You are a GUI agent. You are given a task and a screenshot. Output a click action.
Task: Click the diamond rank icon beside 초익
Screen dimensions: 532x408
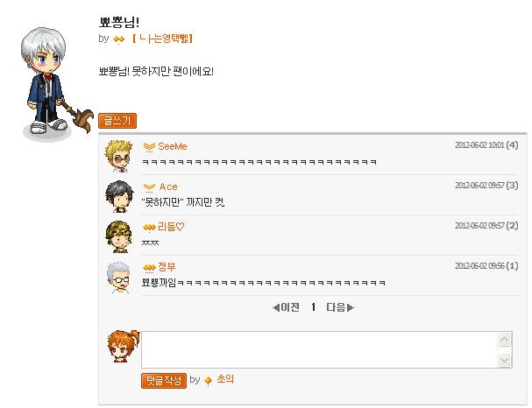pos(209,380)
